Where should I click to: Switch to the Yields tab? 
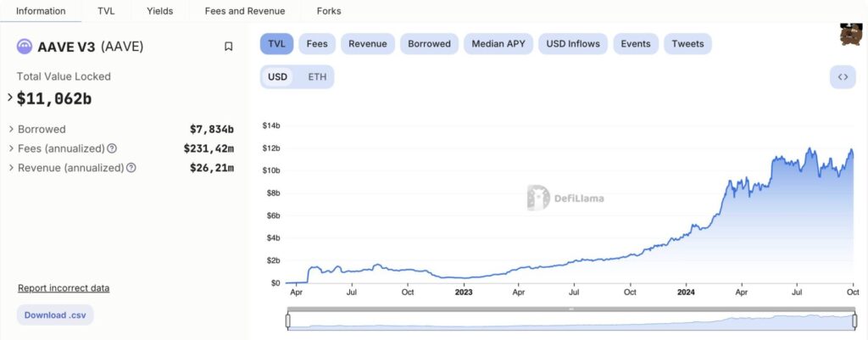tap(160, 11)
